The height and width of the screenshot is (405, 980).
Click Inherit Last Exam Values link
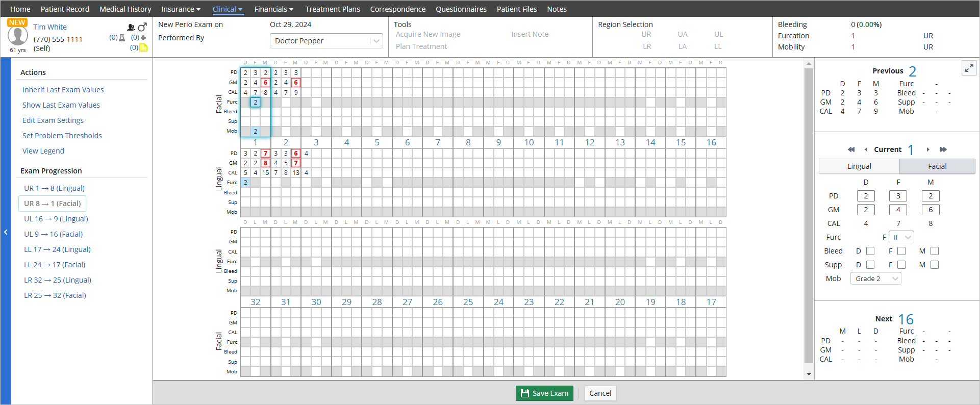click(x=63, y=90)
